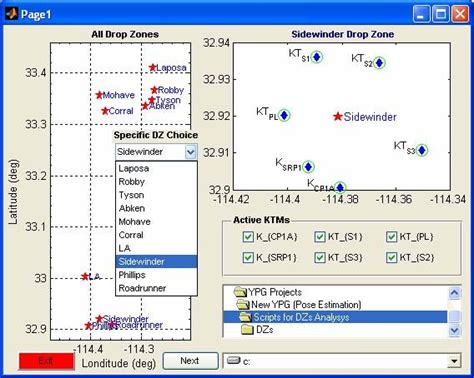
Task: Collapse the Specific DZ Choice dropdown arrow
Action: pyautogui.click(x=191, y=152)
